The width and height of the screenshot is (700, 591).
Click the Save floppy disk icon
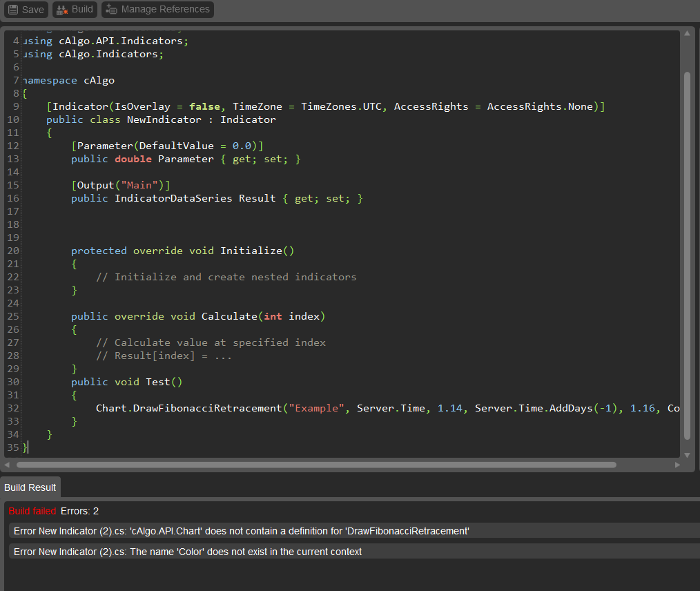coord(13,10)
